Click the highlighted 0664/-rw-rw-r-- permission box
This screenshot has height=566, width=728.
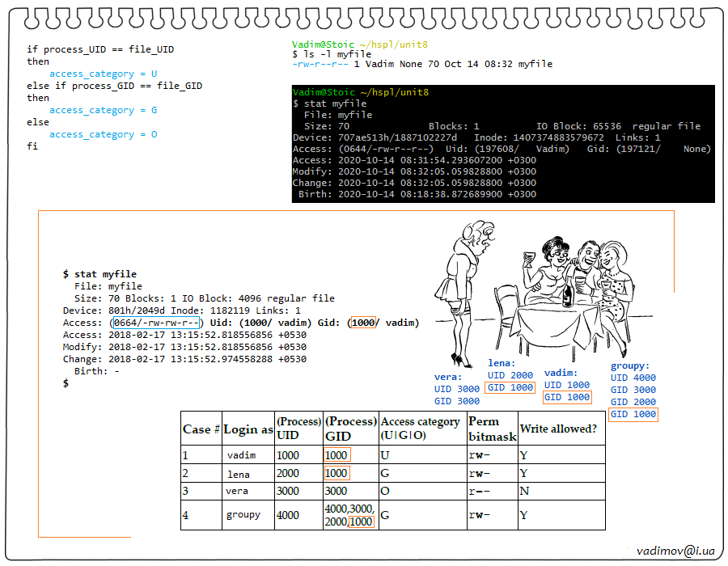pos(156,323)
